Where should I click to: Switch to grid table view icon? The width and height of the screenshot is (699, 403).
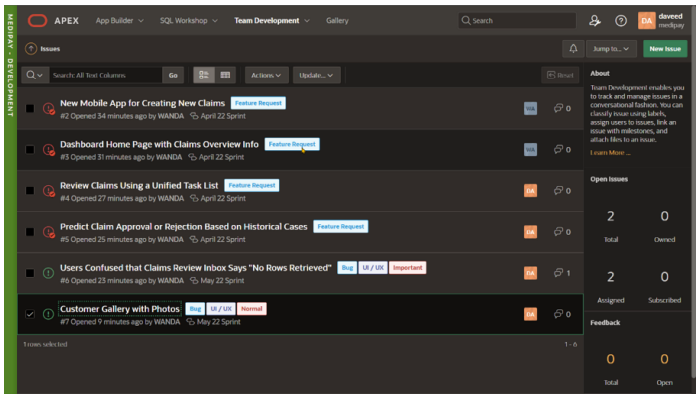[x=225, y=75]
